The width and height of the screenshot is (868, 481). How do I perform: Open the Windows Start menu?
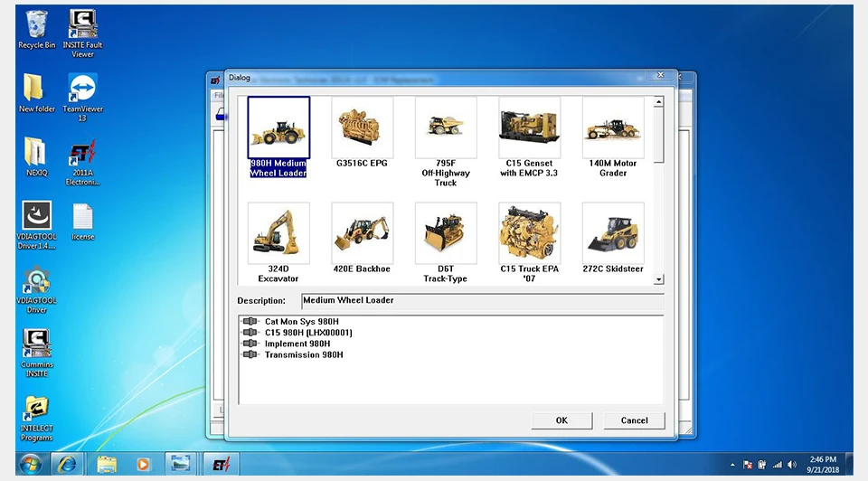[x=30, y=464]
